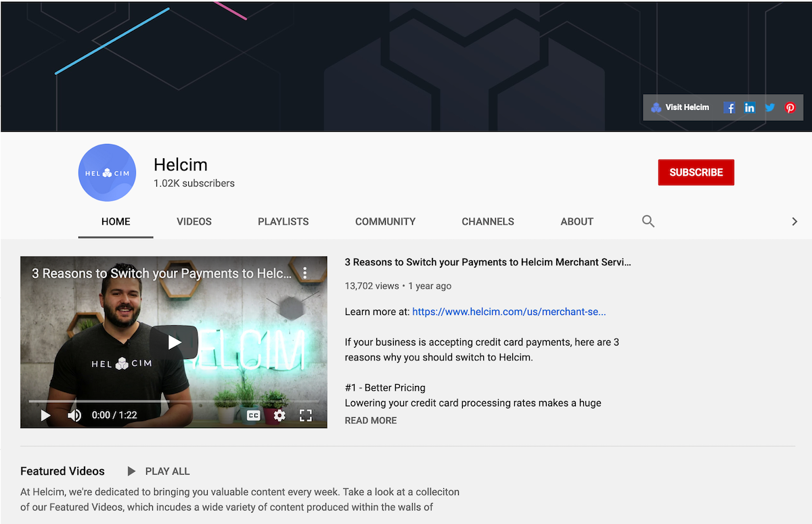
Task: Open Helcim's LinkedIn icon
Action: [x=750, y=108]
